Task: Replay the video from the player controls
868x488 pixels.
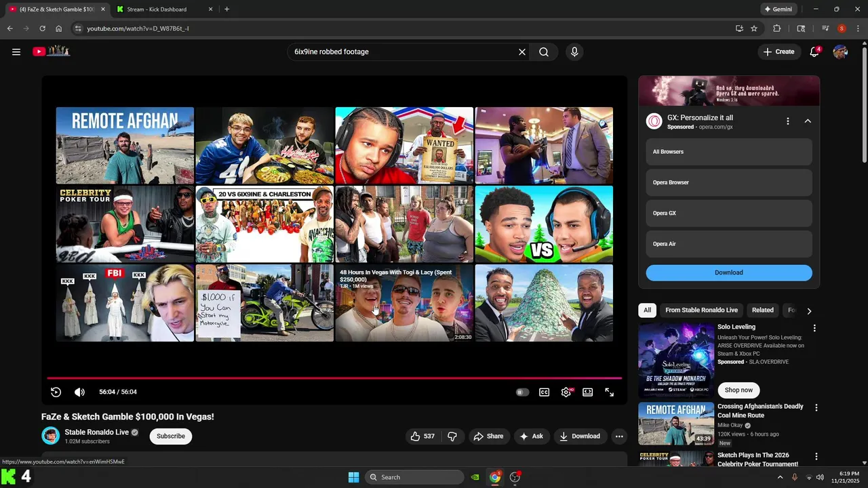Action: (x=56, y=392)
